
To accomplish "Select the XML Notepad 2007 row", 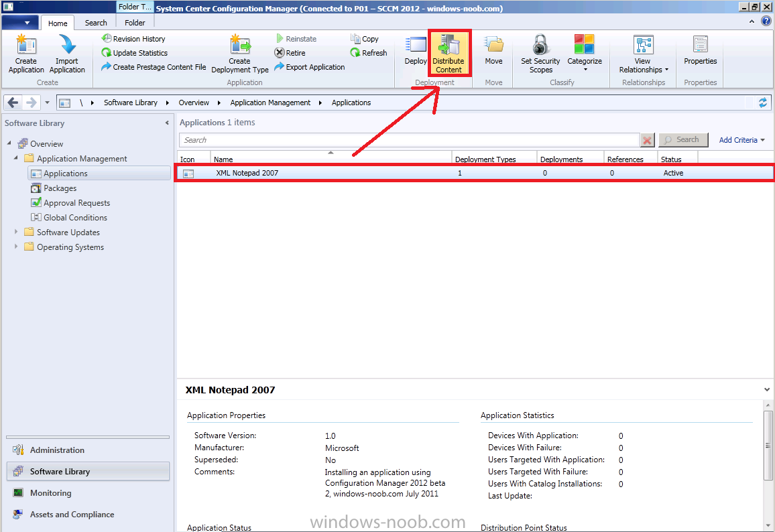I will [475, 174].
